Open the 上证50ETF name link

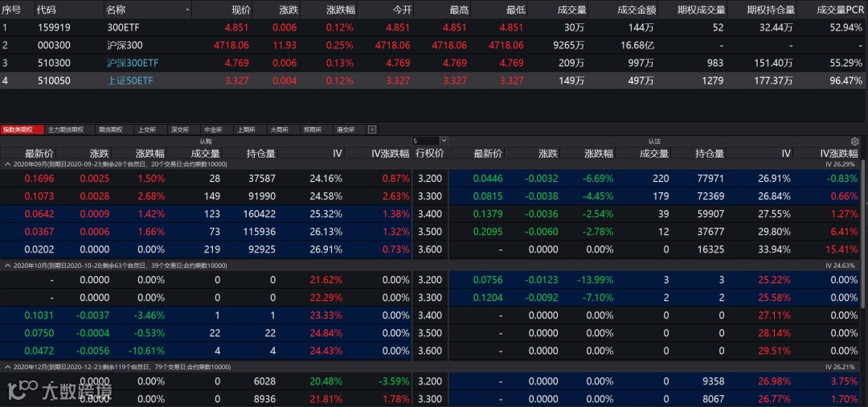(x=129, y=81)
